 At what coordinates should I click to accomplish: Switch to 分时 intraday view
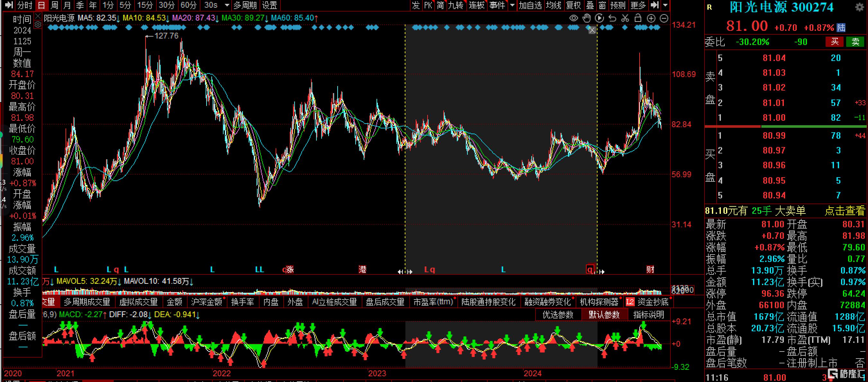point(25,5)
